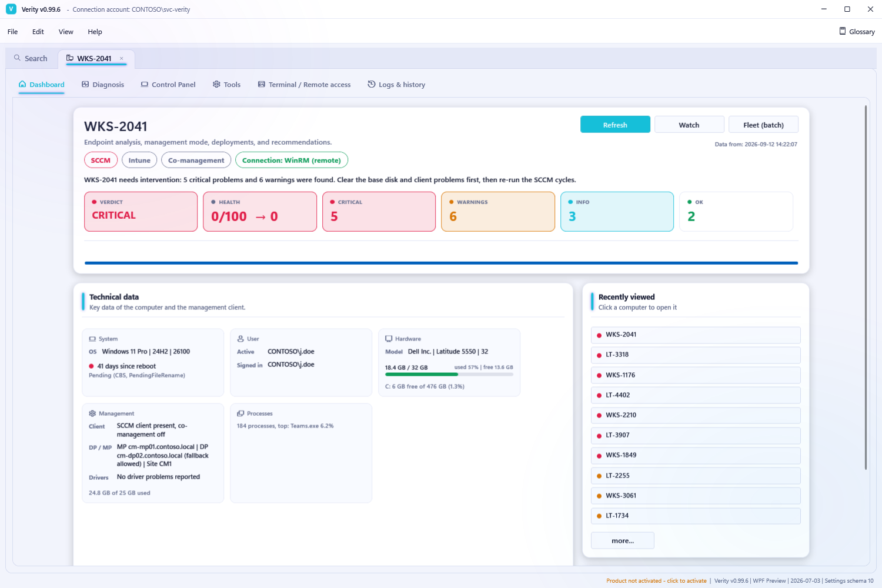Open the Help menu
The image size is (882, 588).
point(95,32)
